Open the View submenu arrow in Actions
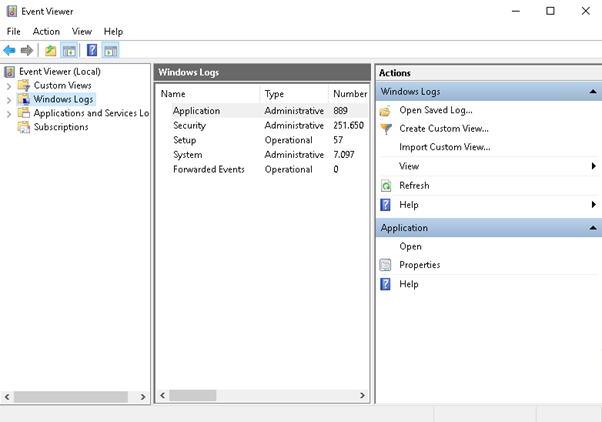 click(594, 166)
